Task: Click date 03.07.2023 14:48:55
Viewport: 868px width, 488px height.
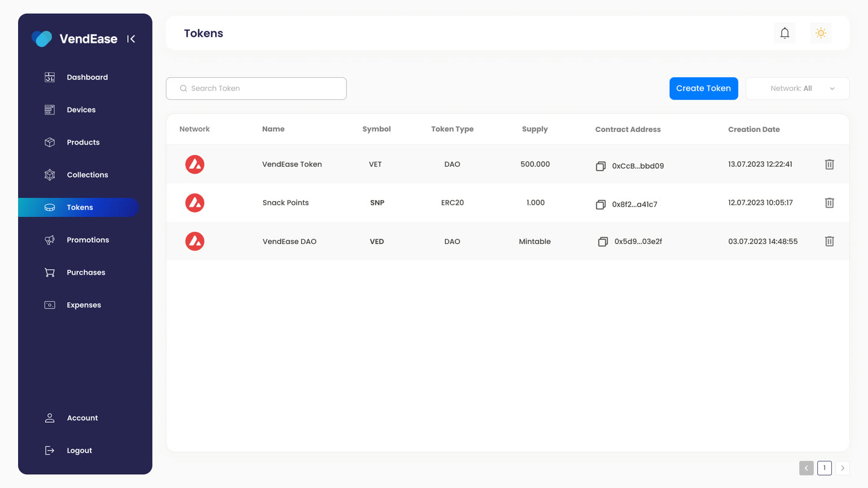Action: tap(763, 241)
